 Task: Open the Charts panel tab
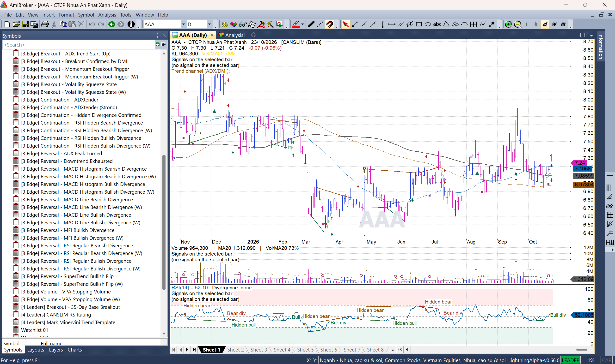tap(75, 350)
